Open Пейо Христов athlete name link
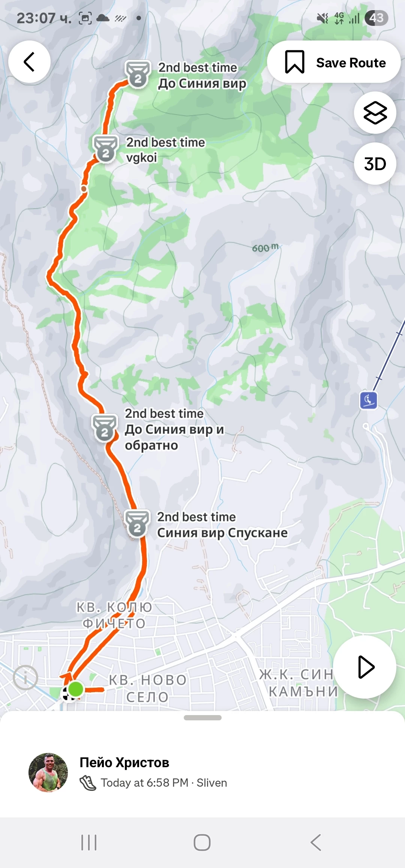The image size is (405, 868). coord(124,762)
